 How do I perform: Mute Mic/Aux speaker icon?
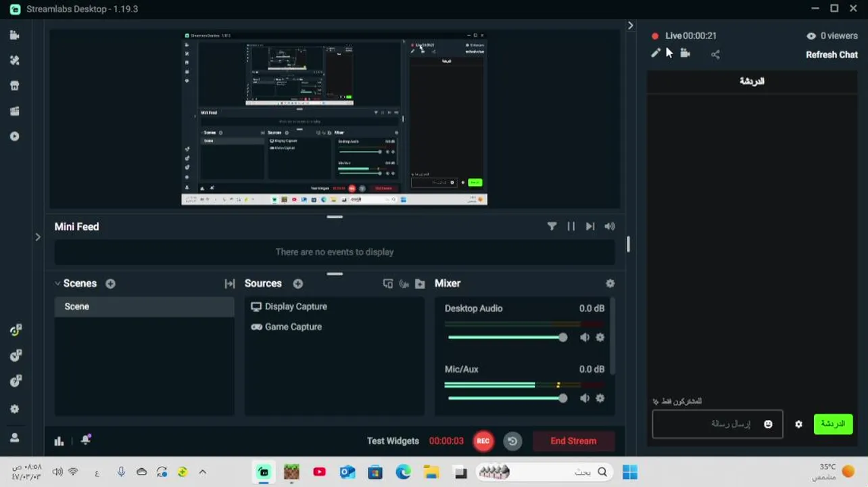(x=585, y=398)
